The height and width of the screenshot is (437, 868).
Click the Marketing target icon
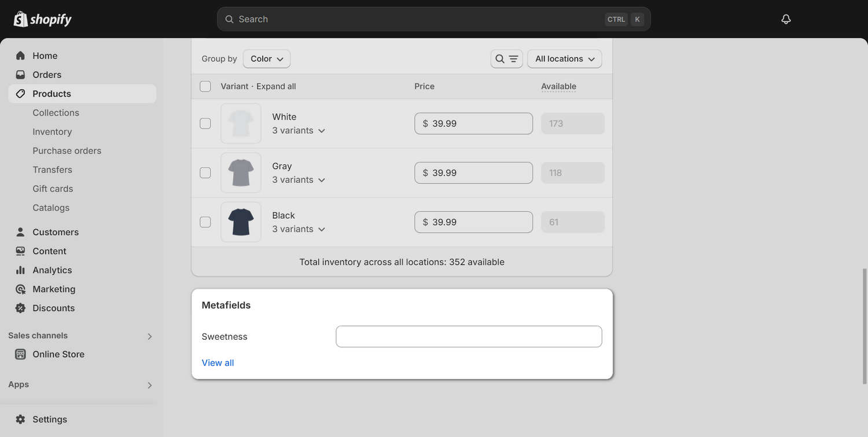coord(20,289)
